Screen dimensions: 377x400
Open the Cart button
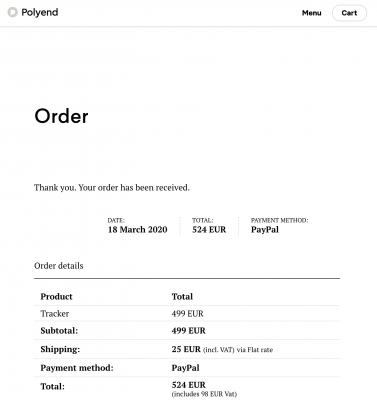(349, 13)
